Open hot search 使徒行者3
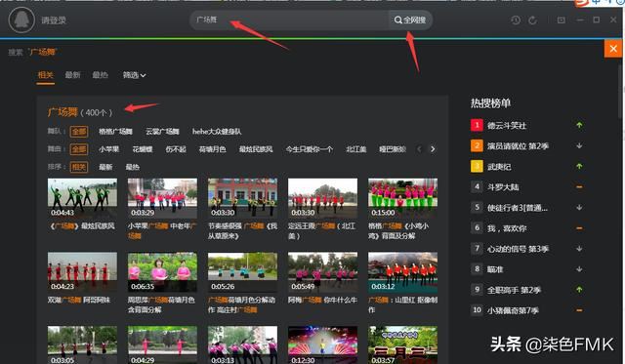 click(x=518, y=208)
